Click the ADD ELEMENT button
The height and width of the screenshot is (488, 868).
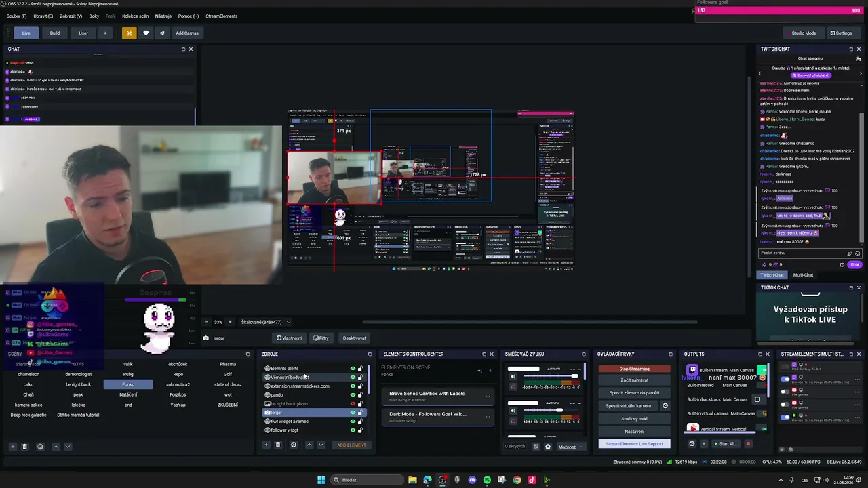[352, 445]
